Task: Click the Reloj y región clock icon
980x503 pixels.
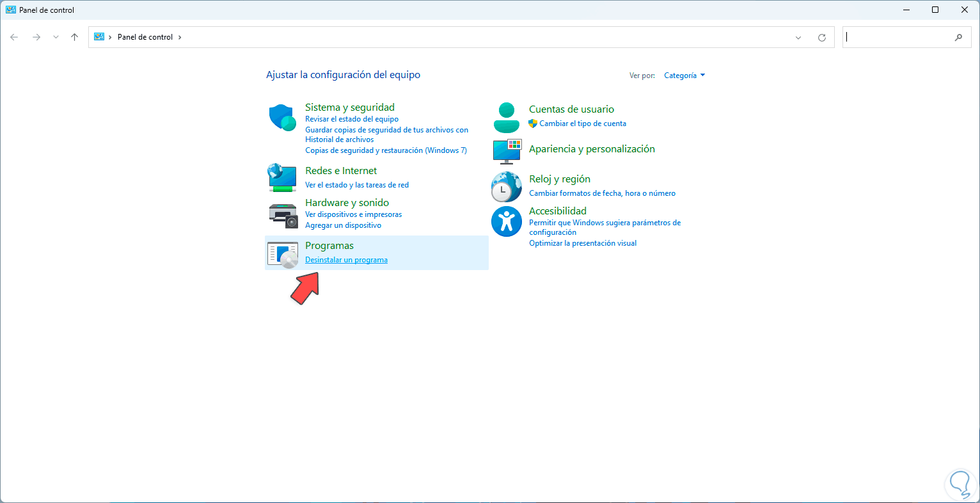Action: 507,187
